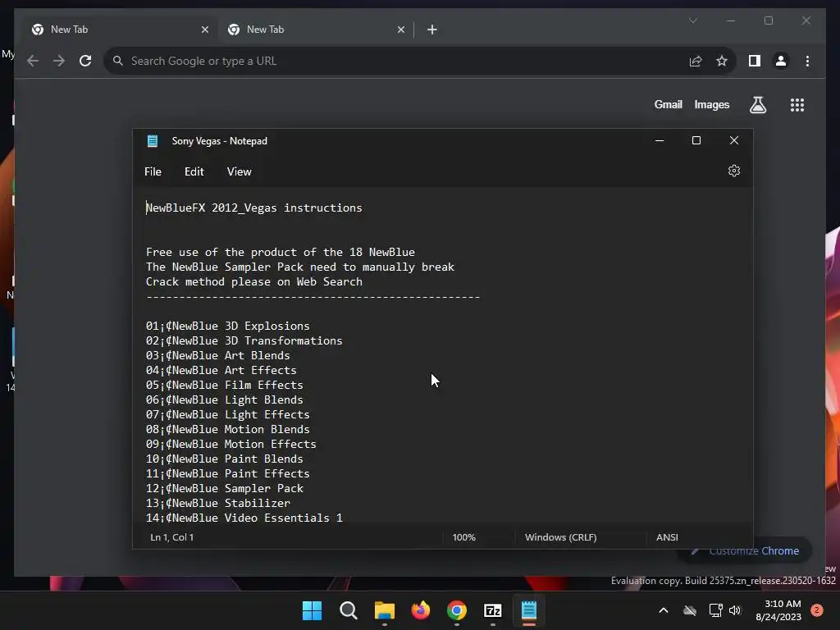Open the File menu in Notepad
This screenshot has height=630, width=840.
click(x=153, y=171)
